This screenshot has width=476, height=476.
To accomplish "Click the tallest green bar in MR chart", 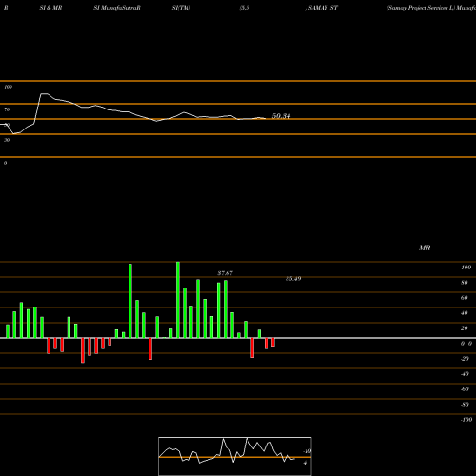I will pos(178,300).
